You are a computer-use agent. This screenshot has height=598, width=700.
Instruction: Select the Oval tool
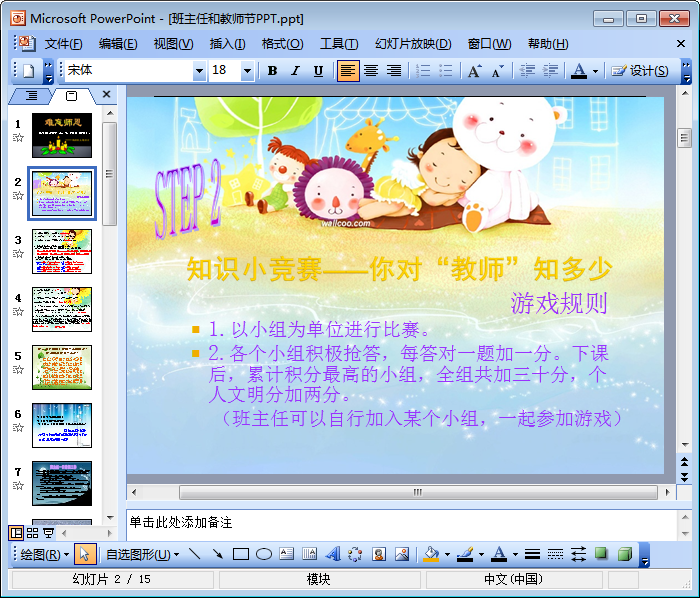(264, 555)
